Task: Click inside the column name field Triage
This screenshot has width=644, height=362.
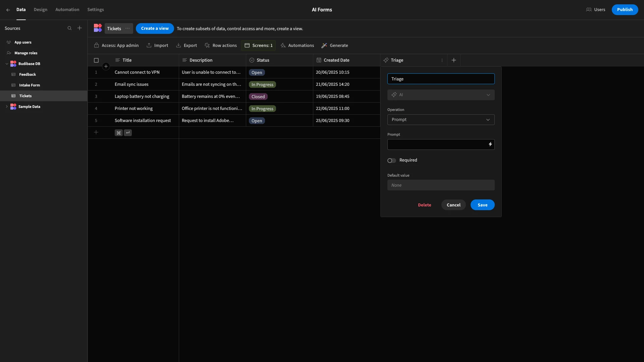Action: point(441,79)
